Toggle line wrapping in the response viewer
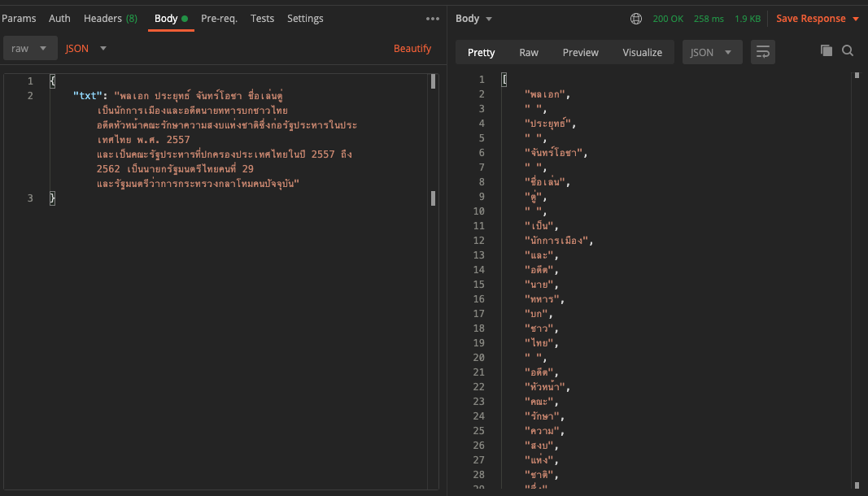The height and width of the screenshot is (496, 868). (763, 50)
